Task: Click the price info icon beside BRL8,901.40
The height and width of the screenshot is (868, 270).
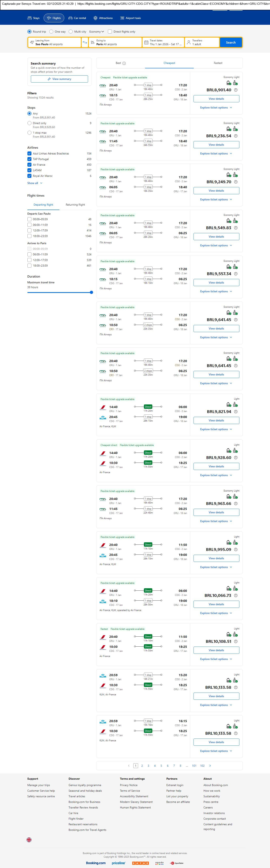Action: (236, 90)
